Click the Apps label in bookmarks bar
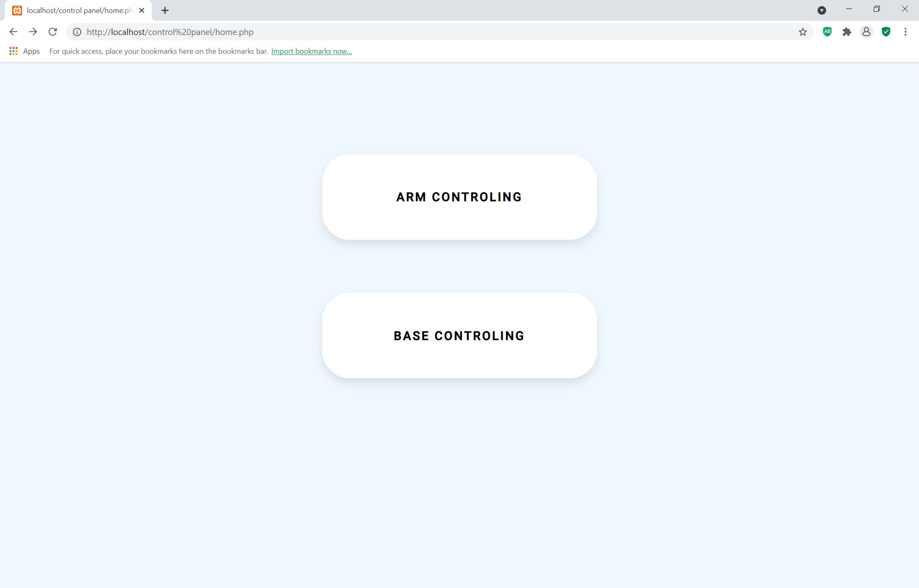This screenshot has height=588, width=919. (x=31, y=51)
